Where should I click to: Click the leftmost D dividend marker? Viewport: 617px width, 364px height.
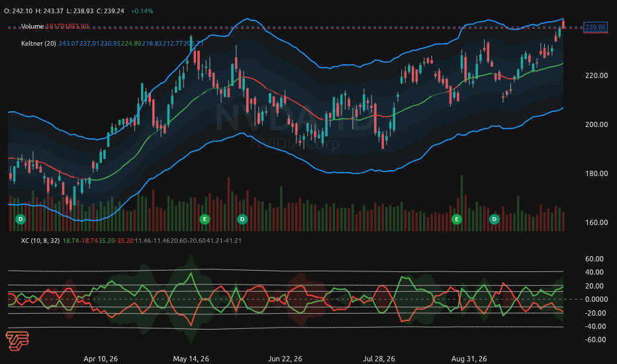click(x=21, y=219)
